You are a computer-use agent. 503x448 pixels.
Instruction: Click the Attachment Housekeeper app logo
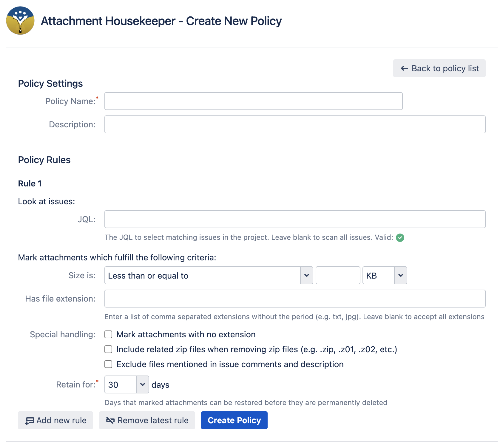click(x=20, y=20)
